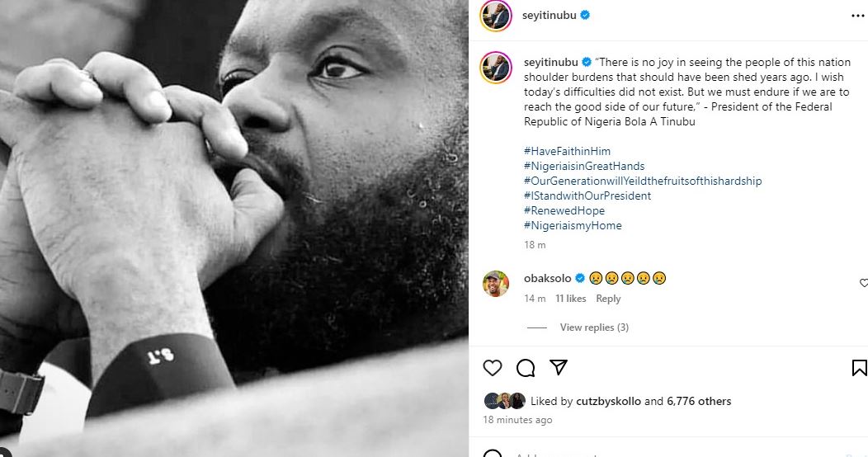This screenshot has height=457, width=868.
Task: Open the three-dot more options menu
Action: [858, 16]
